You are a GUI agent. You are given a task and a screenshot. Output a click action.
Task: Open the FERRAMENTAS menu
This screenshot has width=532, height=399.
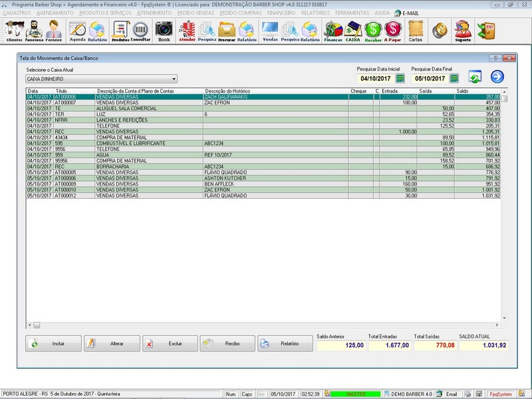tap(352, 13)
